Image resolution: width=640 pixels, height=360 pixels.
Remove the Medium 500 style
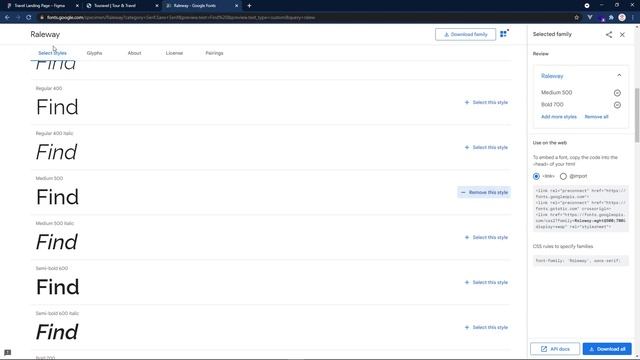[x=484, y=192]
